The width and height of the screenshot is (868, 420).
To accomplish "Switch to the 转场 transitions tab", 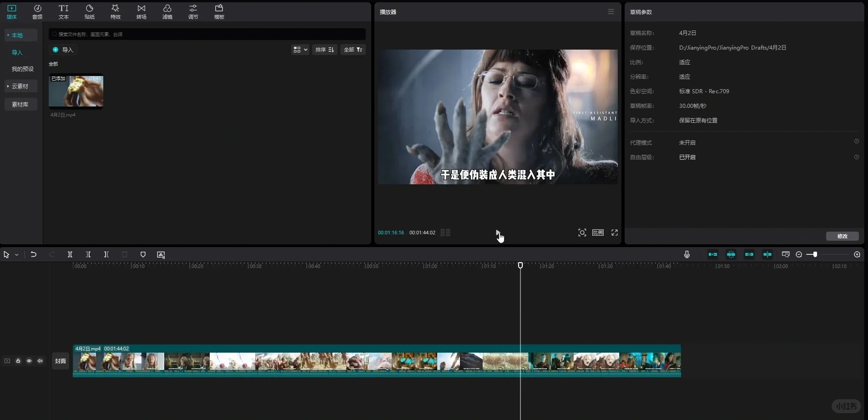I will (141, 12).
